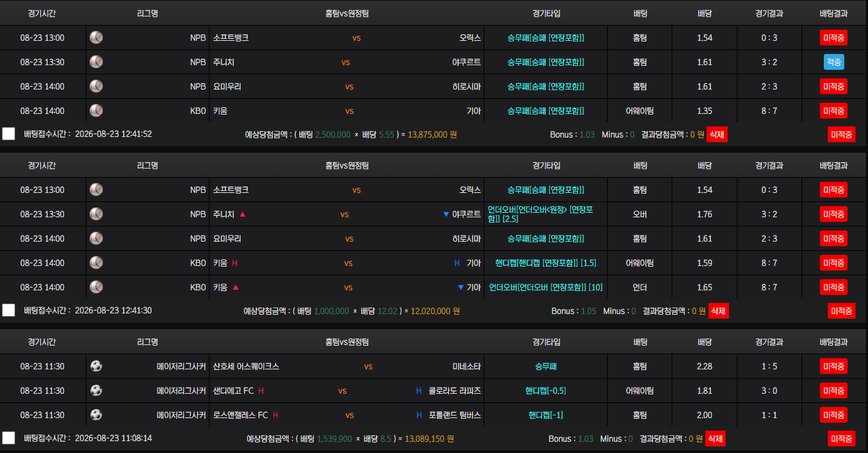The width and height of the screenshot is (868, 453).
Task: Click soccer ball icon in 샌디에고 FC row
Action: (96, 390)
